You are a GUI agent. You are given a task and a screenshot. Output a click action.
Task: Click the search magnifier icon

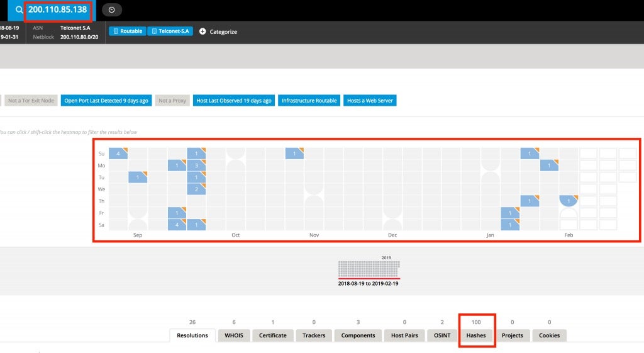click(19, 10)
